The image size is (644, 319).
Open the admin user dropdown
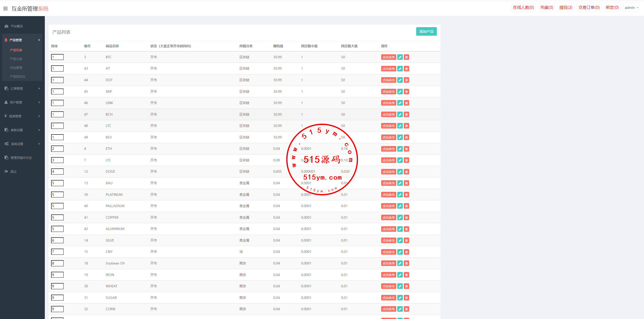[631, 8]
